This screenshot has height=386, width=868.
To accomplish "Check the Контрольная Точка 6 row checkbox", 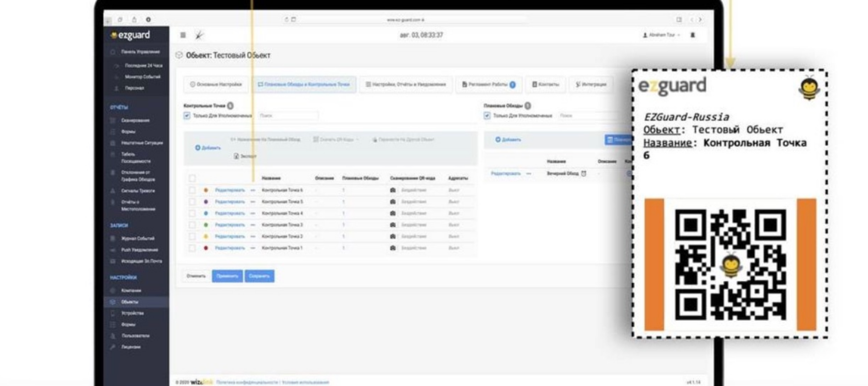I will [x=192, y=190].
